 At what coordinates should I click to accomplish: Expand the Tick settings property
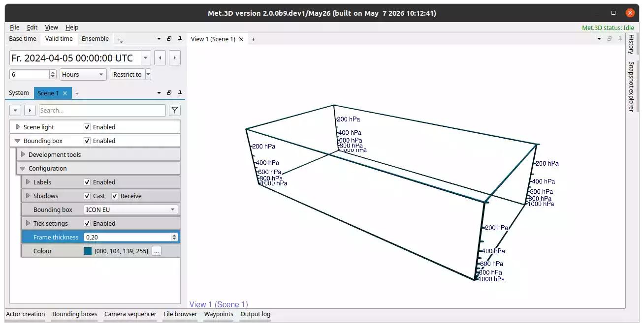[x=28, y=223]
